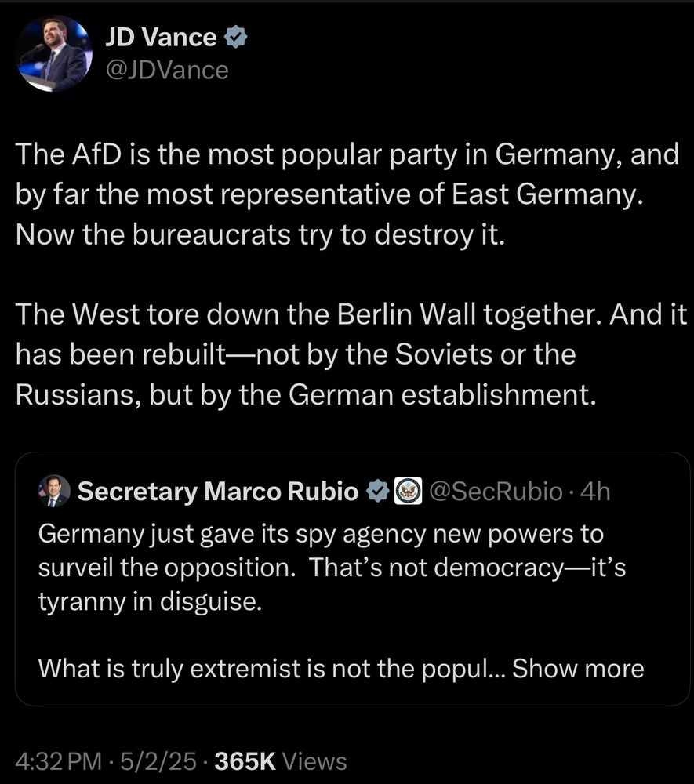Click the Berlin Wall paragraph of the tweet

(x=351, y=354)
